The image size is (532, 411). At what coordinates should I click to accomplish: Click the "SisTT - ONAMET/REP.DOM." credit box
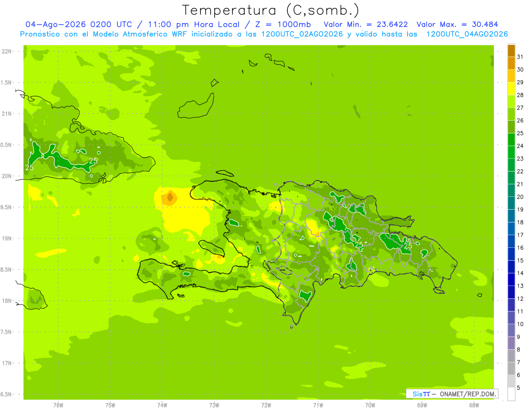pos(452,394)
